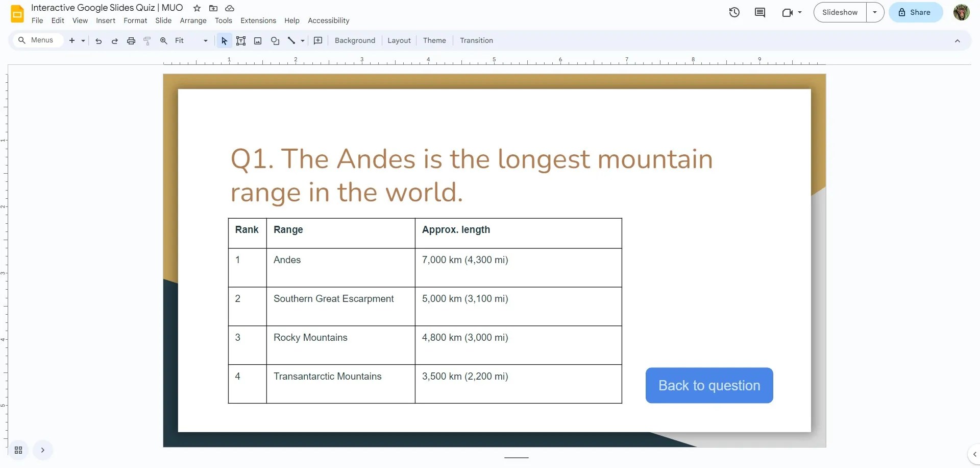Select the Text box tool
Screen dimensions: 980x468
coord(241,40)
